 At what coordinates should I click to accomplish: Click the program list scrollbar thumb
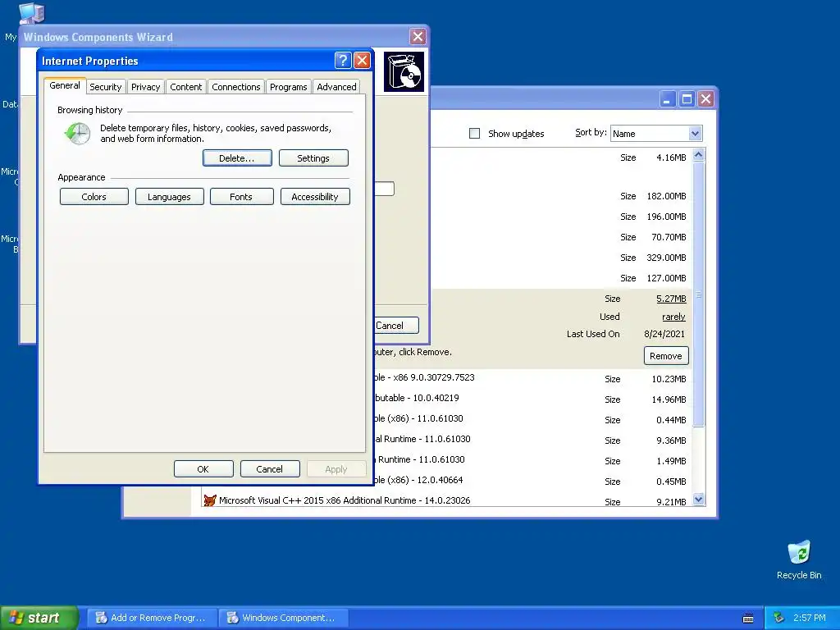click(698, 294)
